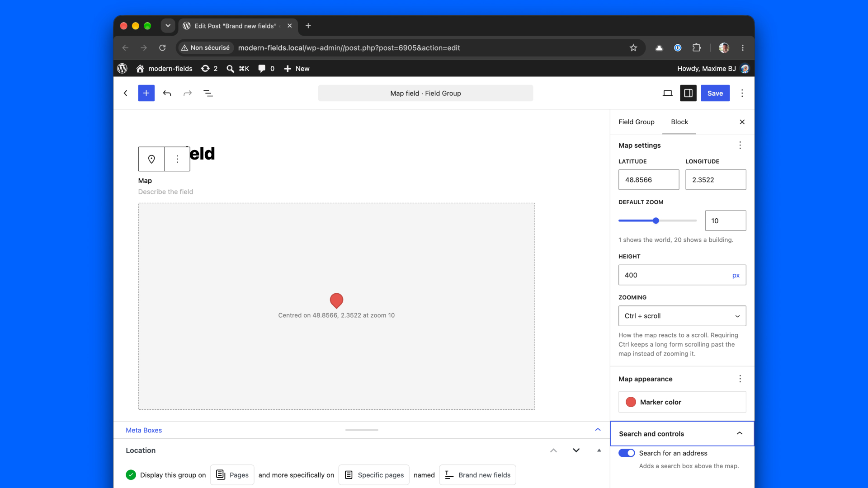Disable the Search for an address toggle
This screenshot has height=488, width=868.
627,453
